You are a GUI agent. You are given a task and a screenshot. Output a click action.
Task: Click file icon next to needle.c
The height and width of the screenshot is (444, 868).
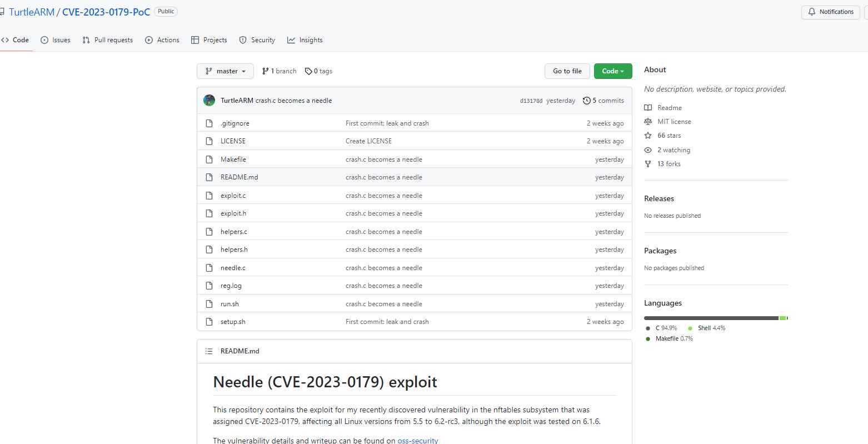pos(209,268)
